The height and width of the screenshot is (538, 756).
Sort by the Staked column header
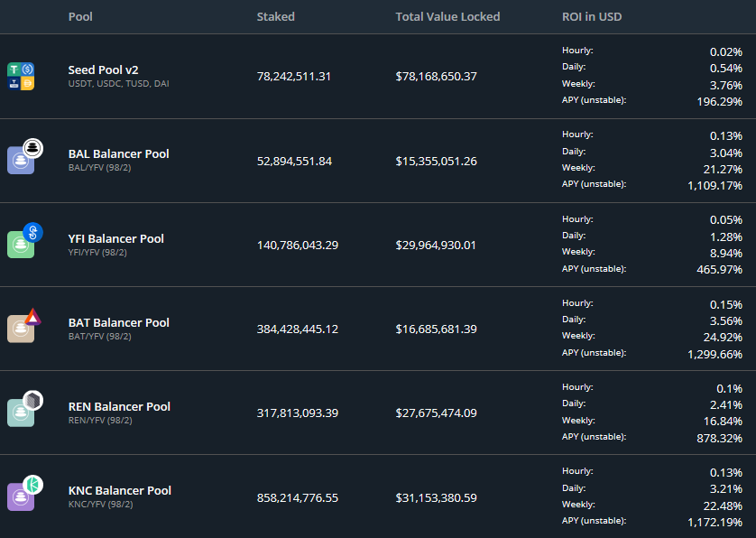tap(275, 16)
